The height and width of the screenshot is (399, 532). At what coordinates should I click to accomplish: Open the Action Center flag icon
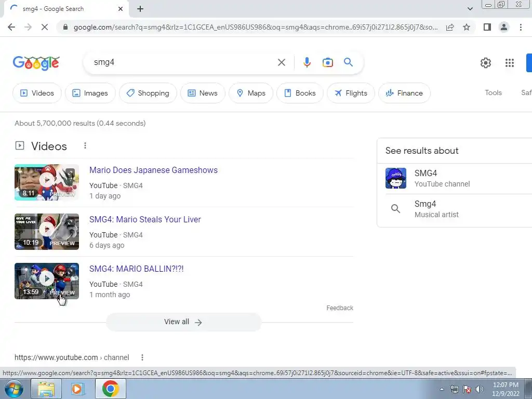pyautogui.click(x=467, y=389)
